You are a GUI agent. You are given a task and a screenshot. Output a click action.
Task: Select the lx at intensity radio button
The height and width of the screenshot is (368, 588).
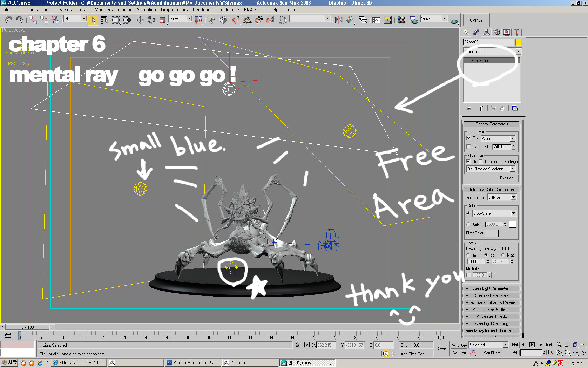503,255
